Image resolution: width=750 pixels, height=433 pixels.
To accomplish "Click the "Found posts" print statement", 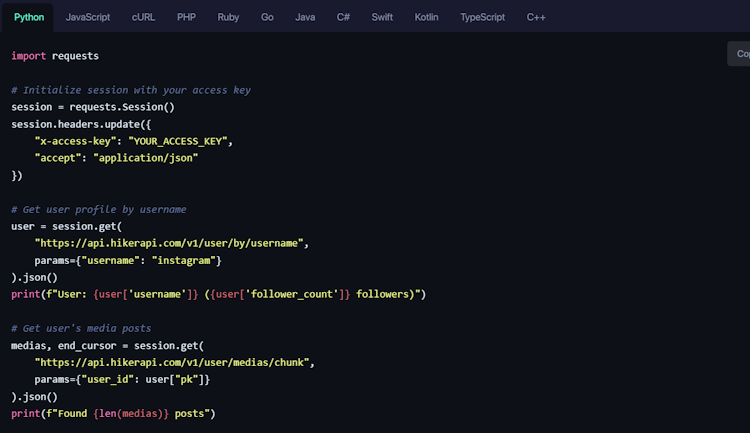I will click(113, 413).
